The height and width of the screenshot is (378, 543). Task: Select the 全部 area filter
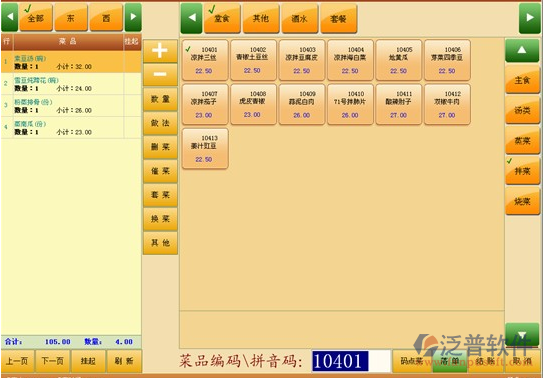click(x=36, y=17)
